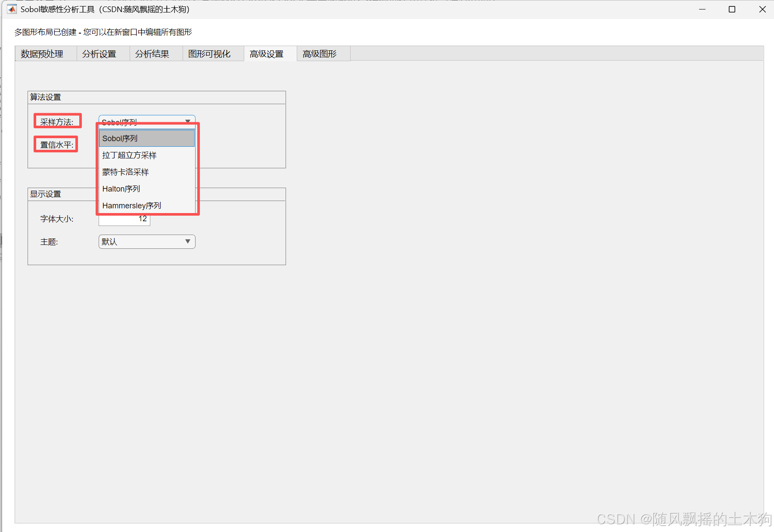Maximize the Sobol analysis window
The width and height of the screenshot is (774, 532).
tap(732, 9)
